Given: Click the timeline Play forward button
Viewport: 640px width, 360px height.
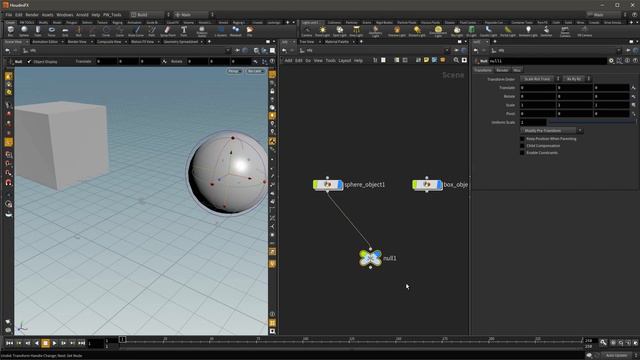Looking at the screenshot, I should 54,343.
